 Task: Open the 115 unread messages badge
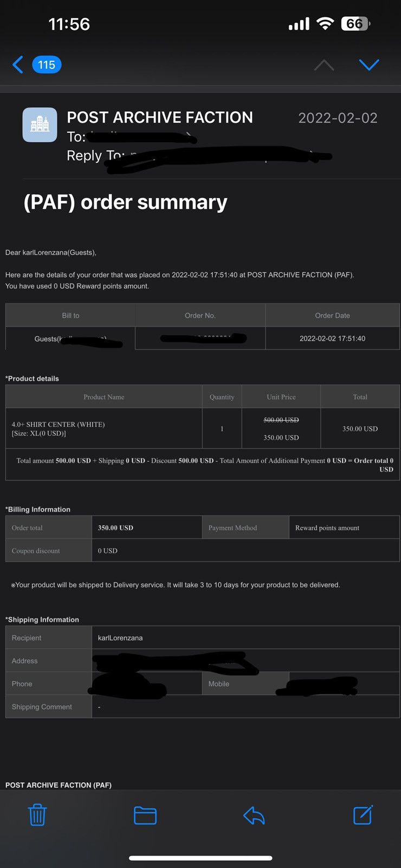(x=47, y=65)
